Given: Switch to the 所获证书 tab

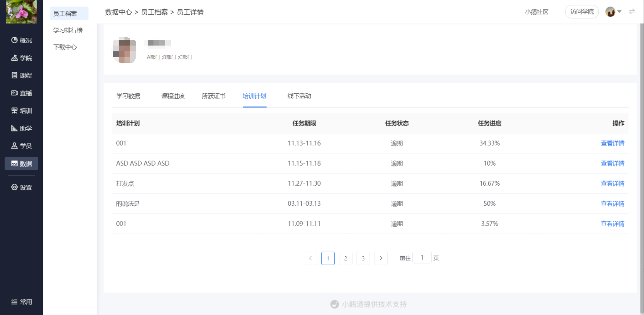Looking at the screenshot, I should (213, 96).
